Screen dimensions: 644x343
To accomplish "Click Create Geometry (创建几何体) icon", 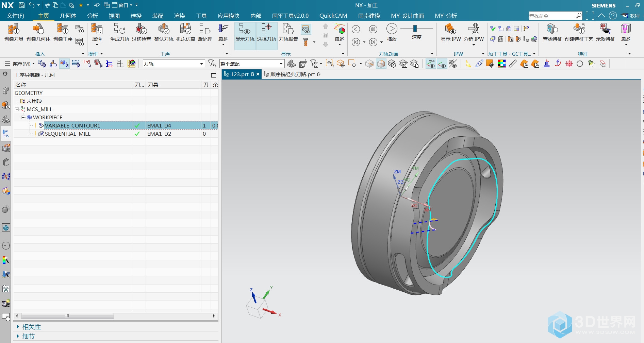I will (x=38, y=32).
